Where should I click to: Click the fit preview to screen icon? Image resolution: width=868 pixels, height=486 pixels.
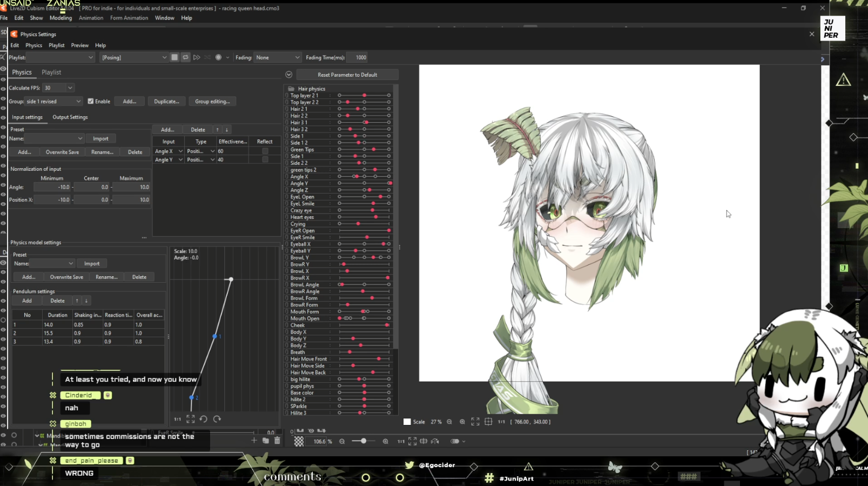click(475, 422)
